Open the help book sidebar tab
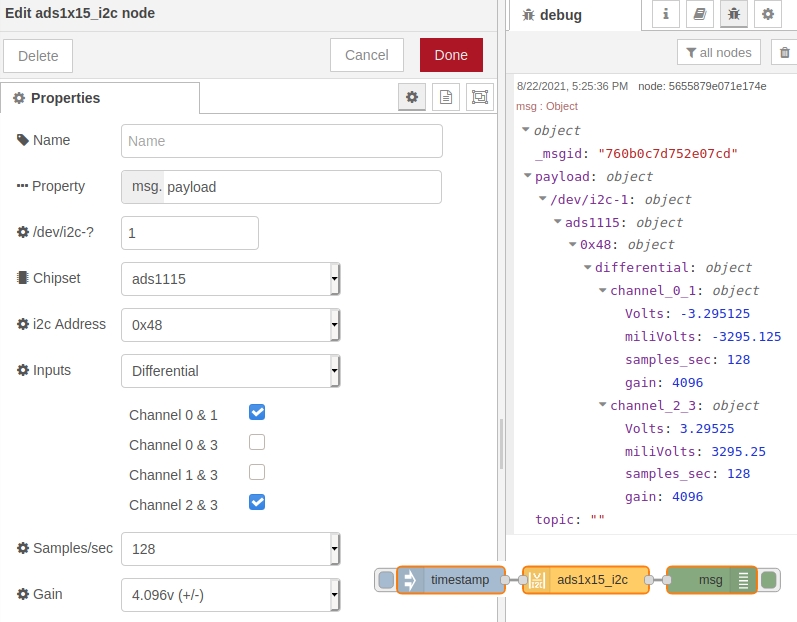Viewport: 797px width, 622px height. point(700,14)
